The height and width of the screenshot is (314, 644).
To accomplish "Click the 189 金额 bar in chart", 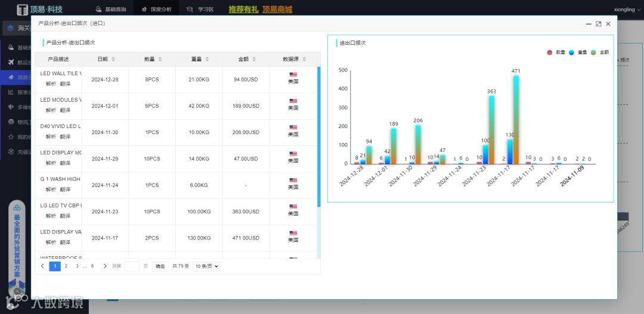I will pyautogui.click(x=394, y=147).
